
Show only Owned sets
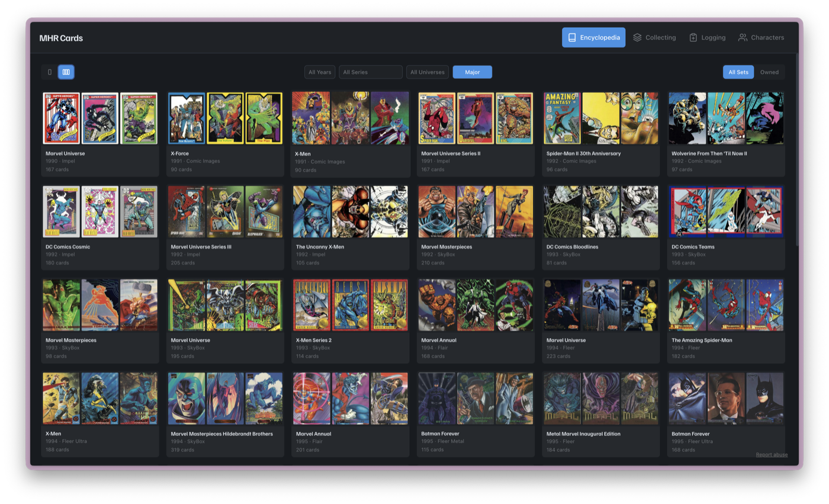pyautogui.click(x=769, y=72)
